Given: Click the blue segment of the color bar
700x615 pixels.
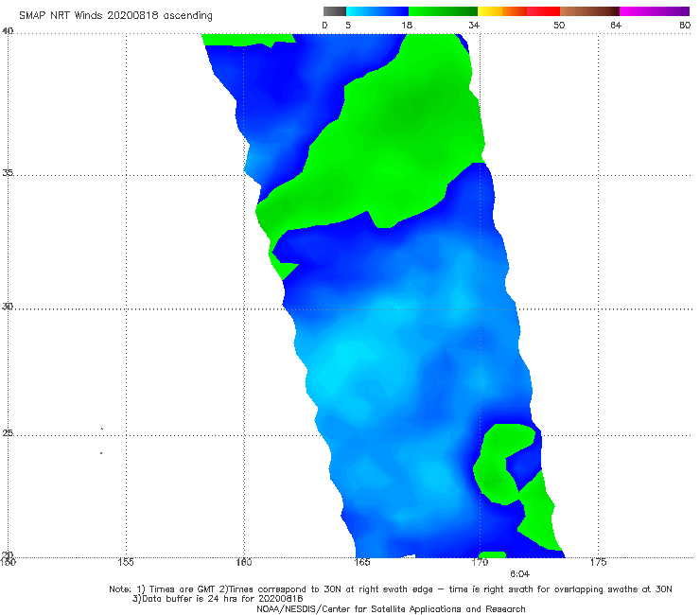Looking at the screenshot, I should click(x=377, y=11).
